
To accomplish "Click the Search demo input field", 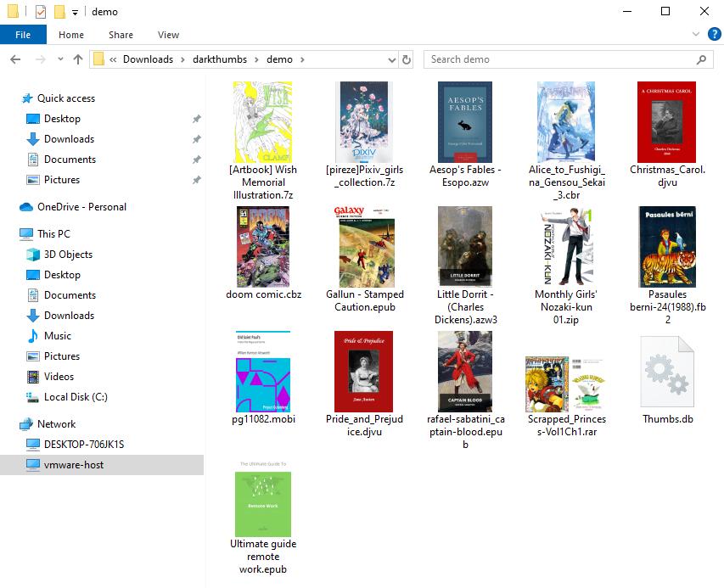I will click(559, 59).
